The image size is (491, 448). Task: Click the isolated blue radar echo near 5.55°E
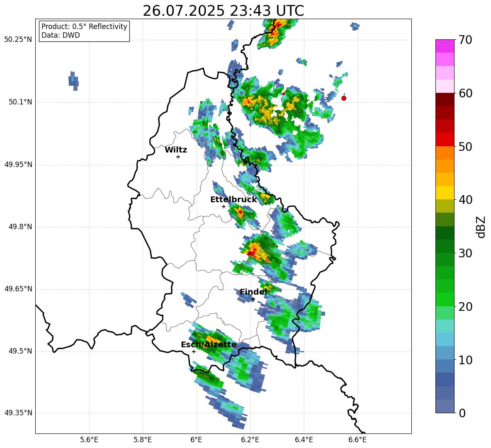[x=73, y=81]
